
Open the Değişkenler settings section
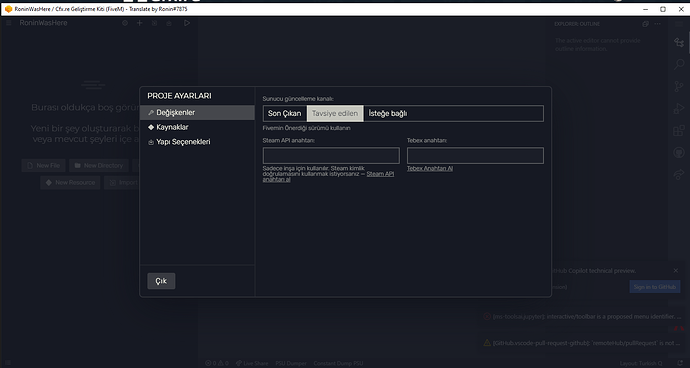(x=197, y=113)
